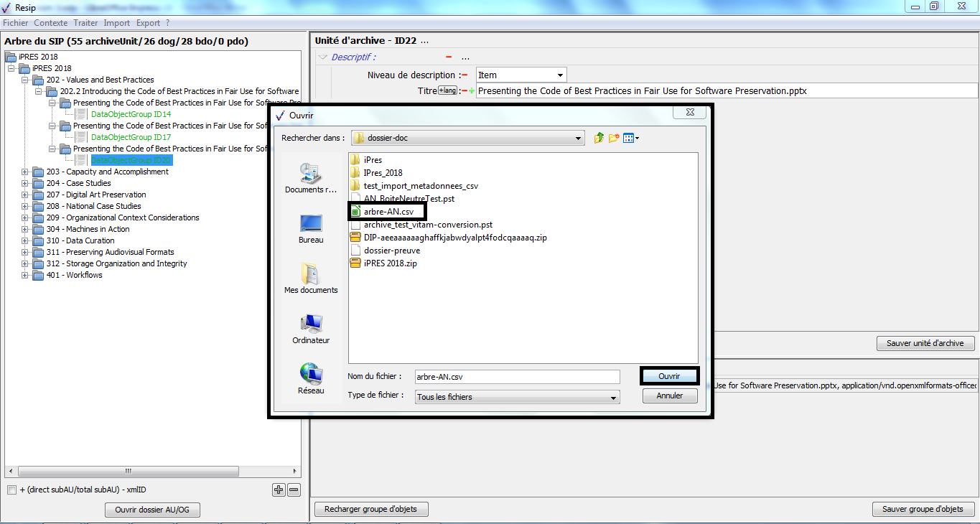Open the Type de fichier dropdown
Image resolution: width=980 pixels, height=524 pixels.
517,397
